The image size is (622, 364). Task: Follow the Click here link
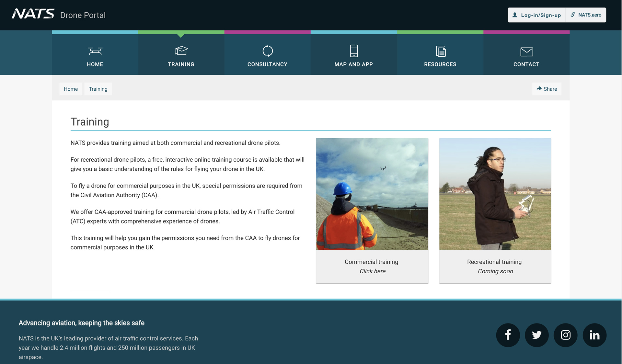point(373,271)
